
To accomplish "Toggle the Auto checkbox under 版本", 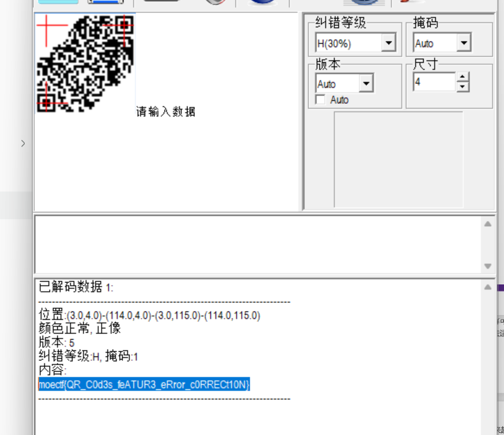I will pos(321,100).
